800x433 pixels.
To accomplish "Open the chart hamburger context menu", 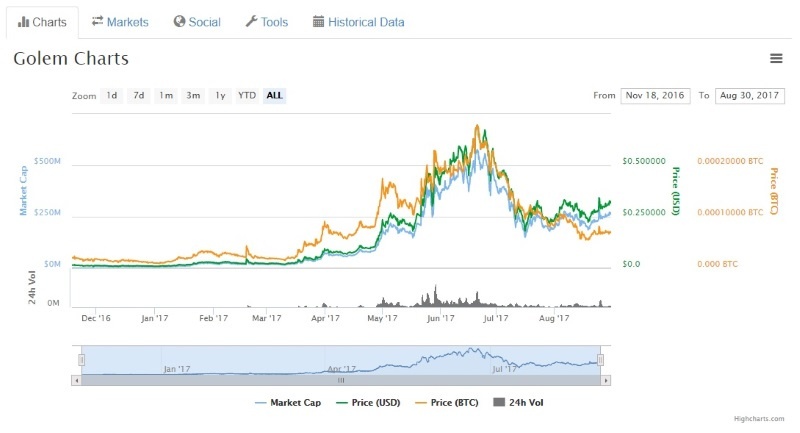I will pyautogui.click(x=776, y=58).
